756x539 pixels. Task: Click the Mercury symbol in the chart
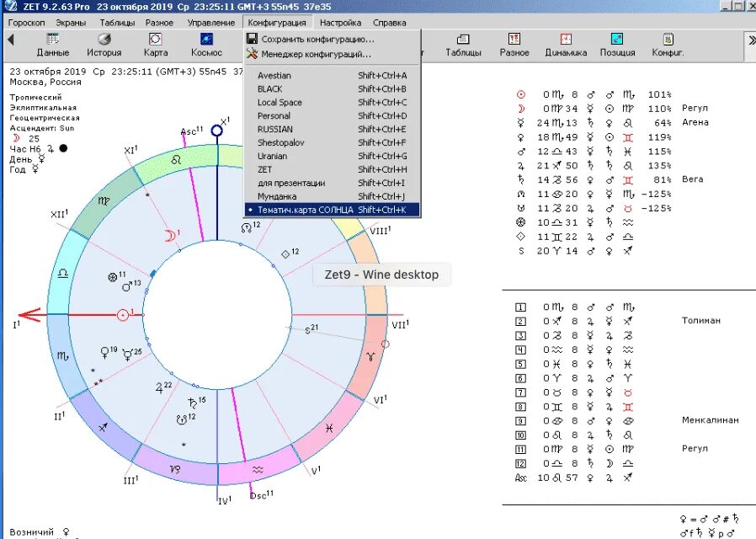click(x=128, y=355)
